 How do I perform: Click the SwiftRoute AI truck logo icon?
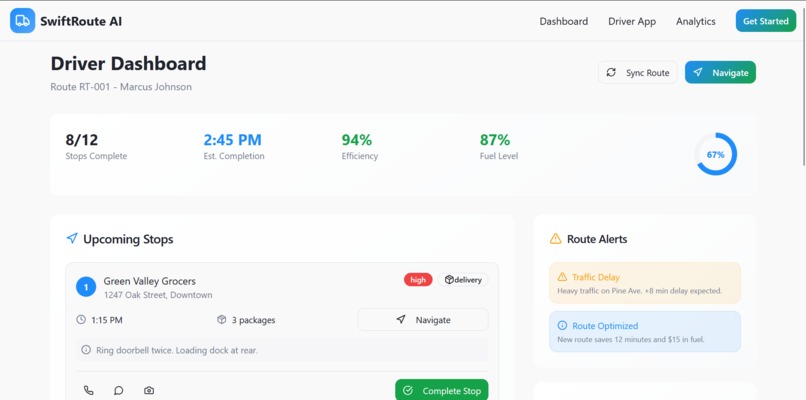point(23,21)
